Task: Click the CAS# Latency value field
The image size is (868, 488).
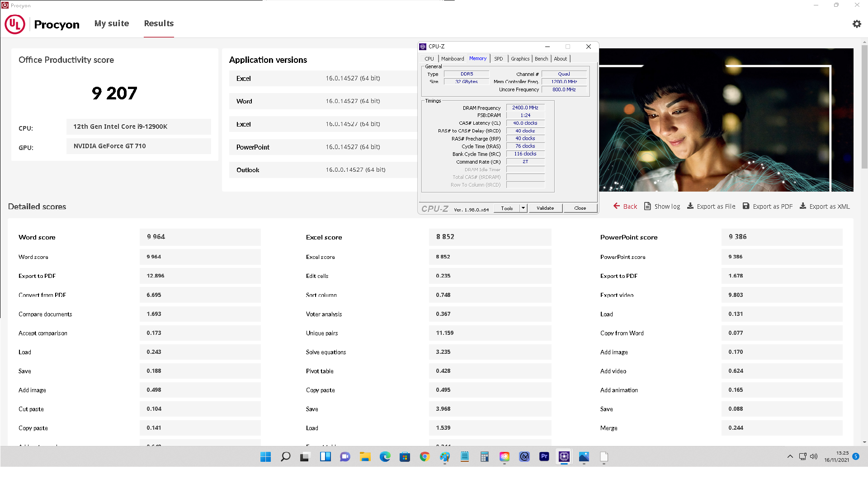Action: tap(525, 123)
